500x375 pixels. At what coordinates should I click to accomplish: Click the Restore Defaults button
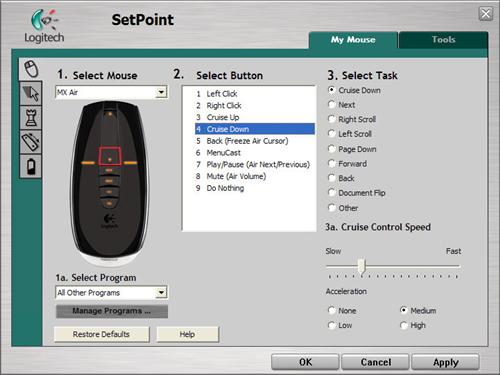coord(102,334)
